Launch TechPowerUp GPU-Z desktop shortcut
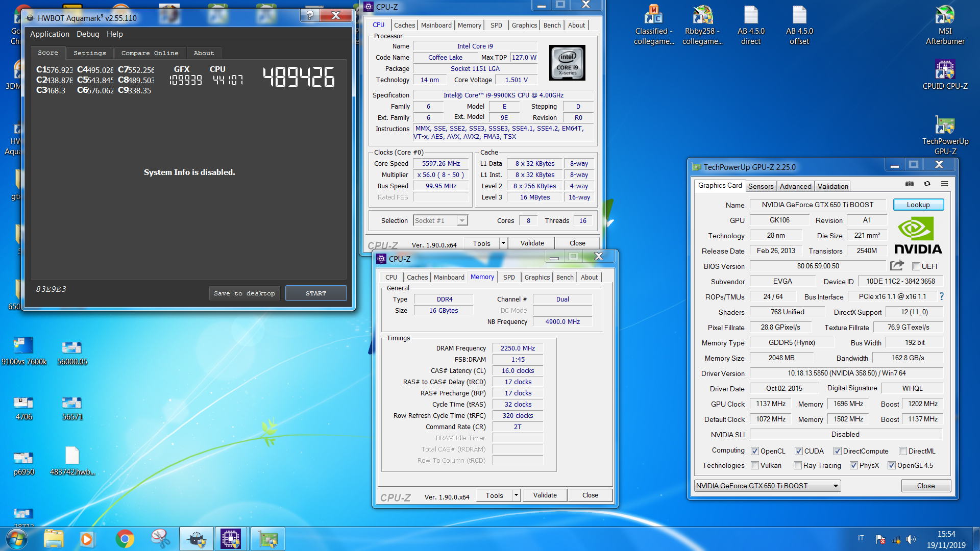The image size is (980, 551). [x=945, y=135]
